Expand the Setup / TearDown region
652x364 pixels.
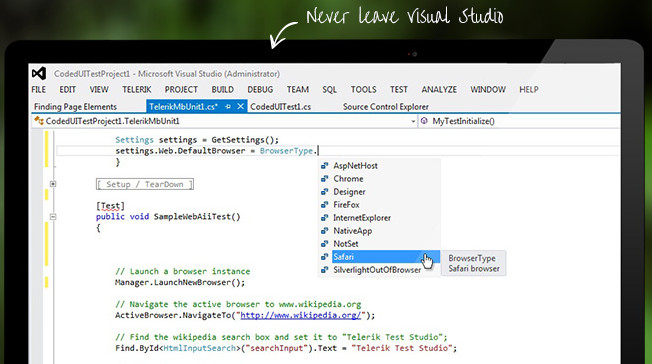[53, 184]
